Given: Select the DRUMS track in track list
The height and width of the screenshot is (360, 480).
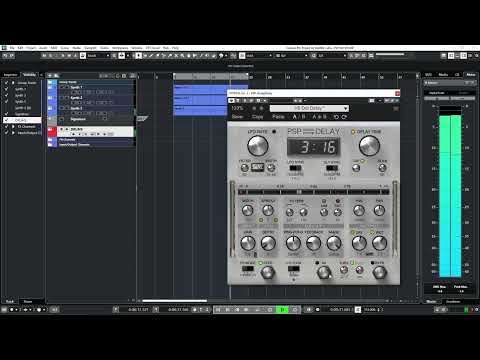Looking at the screenshot, I should tap(91, 131).
